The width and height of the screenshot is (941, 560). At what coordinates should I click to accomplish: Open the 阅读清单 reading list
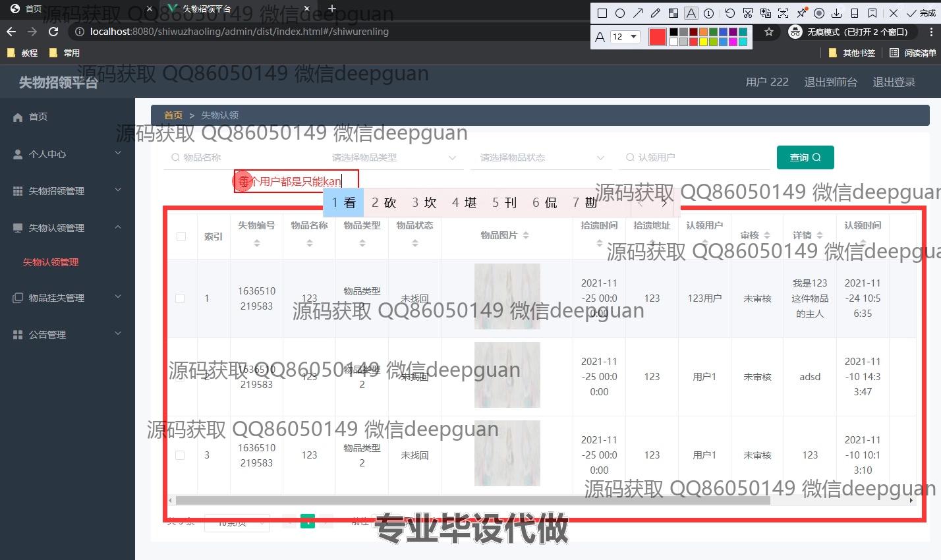[x=913, y=53]
